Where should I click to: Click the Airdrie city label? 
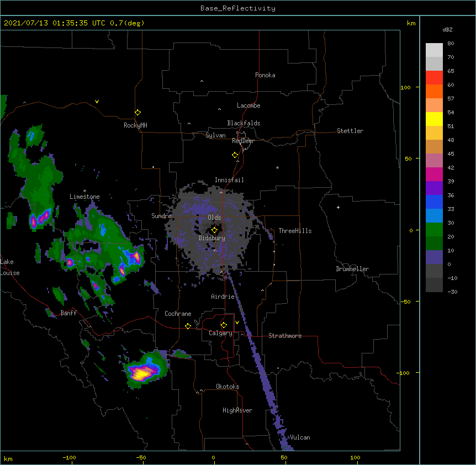click(223, 297)
